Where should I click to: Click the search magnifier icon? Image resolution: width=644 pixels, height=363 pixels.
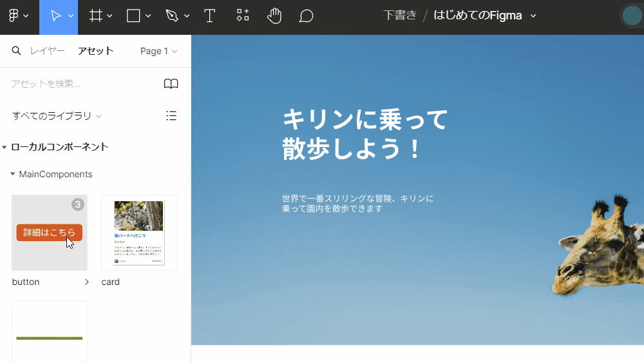pyautogui.click(x=16, y=50)
